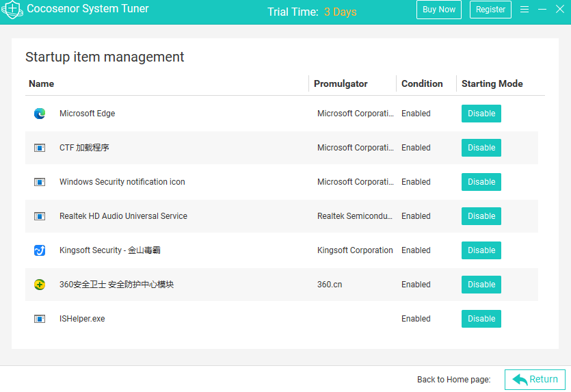
Task: Disable Realtek HD Audio Universal Service
Action: tap(481, 216)
